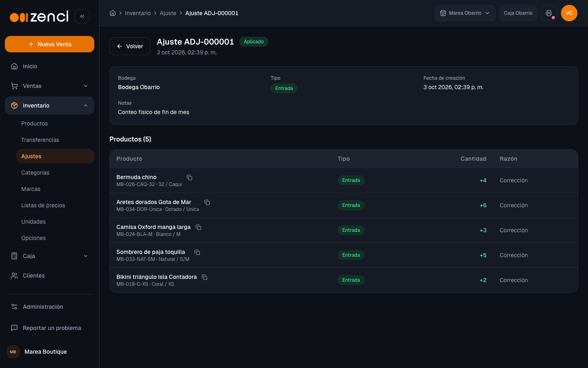Open Unidades in the inventory submenu

55,222
